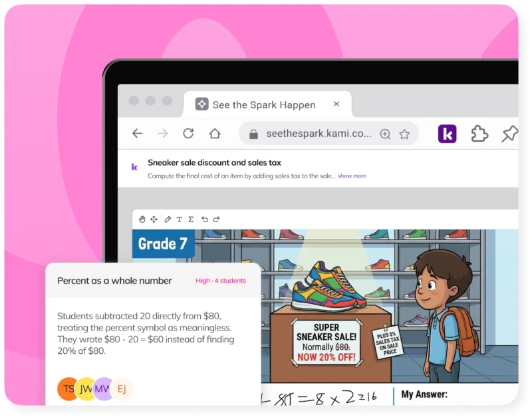The height and width of the screenshot is (419, 532).
Task: Select the four-arrow move tool
Action: (x=154, y=219)
